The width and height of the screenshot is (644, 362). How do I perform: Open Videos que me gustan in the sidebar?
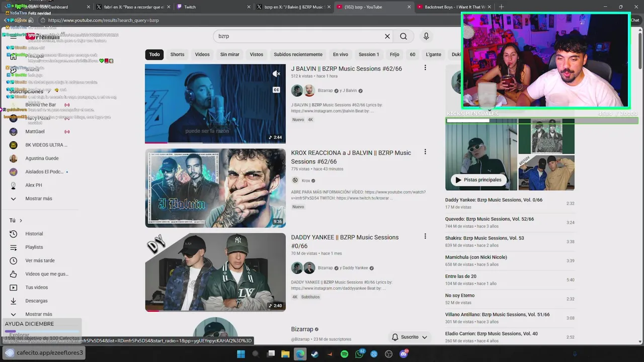47,274
